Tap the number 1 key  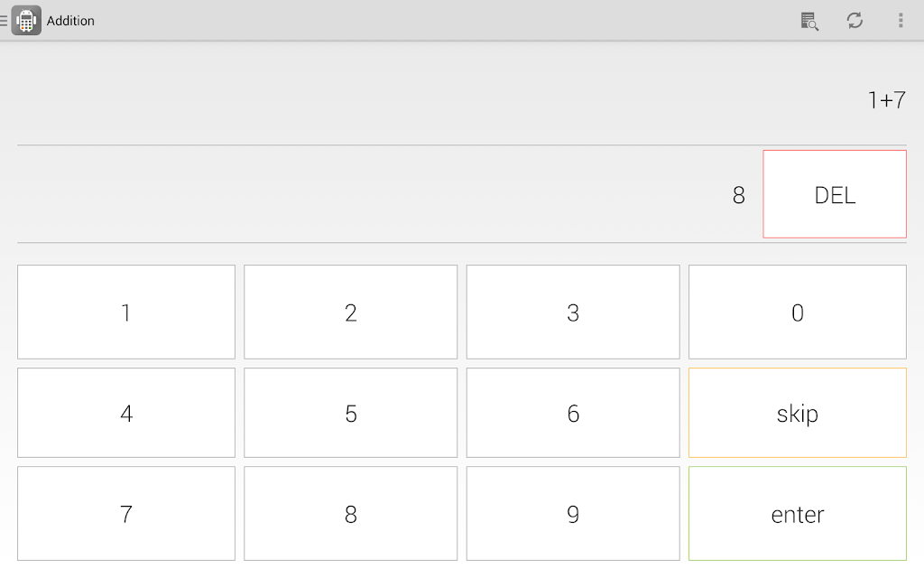coord(126,312)
